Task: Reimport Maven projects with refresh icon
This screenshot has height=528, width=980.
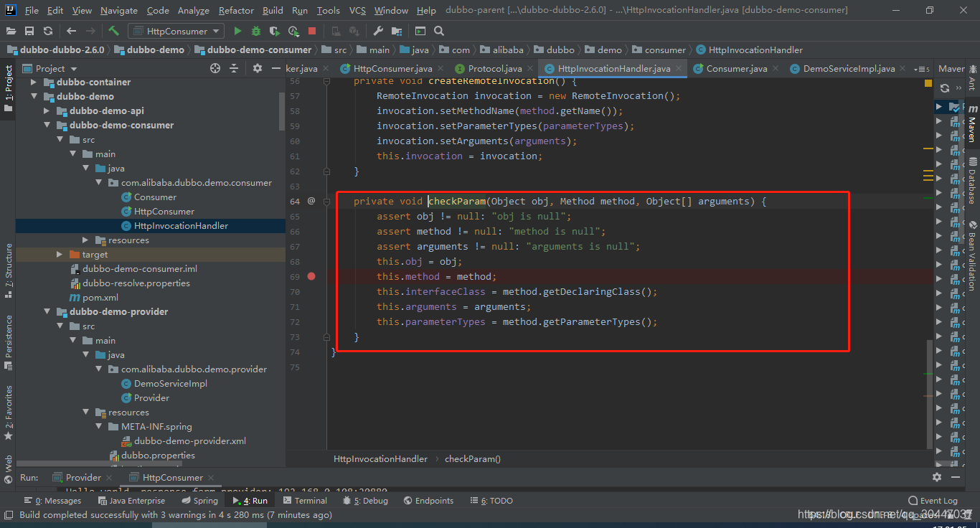Action: click(945, 88)
